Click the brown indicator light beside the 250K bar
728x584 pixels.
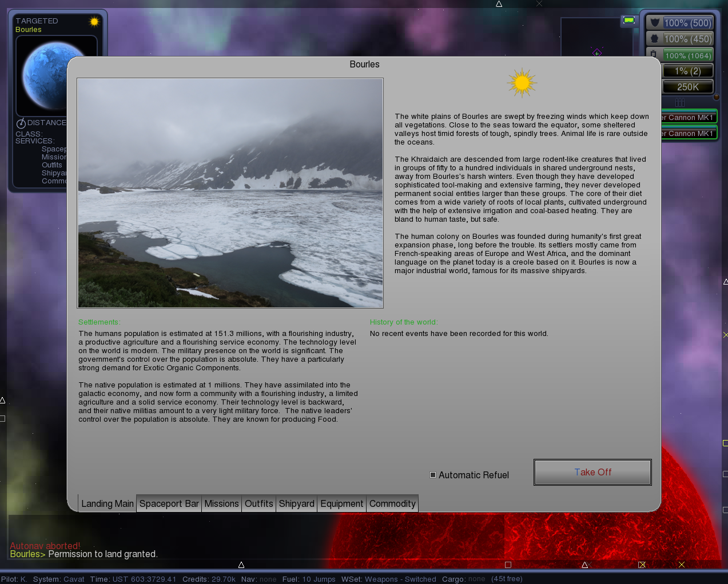coord(716,97)
